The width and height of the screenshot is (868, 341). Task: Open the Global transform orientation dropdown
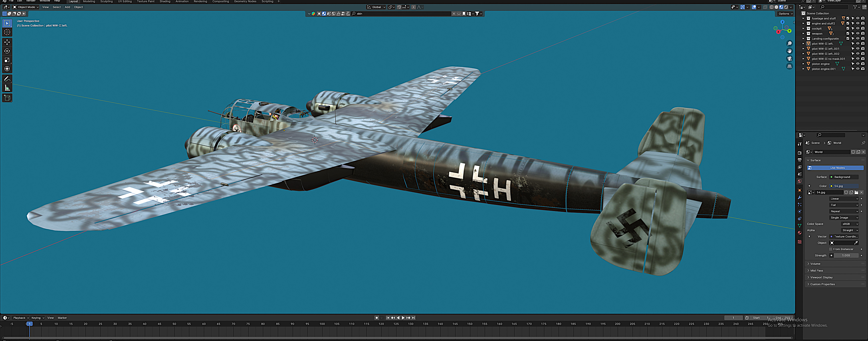(x=376, y=7)
